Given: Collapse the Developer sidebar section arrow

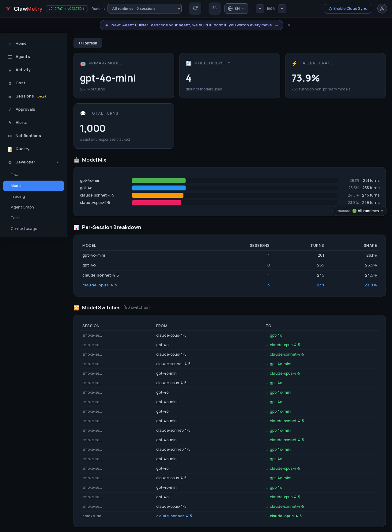Looking at the screenshot, I should tap(58, 163).
